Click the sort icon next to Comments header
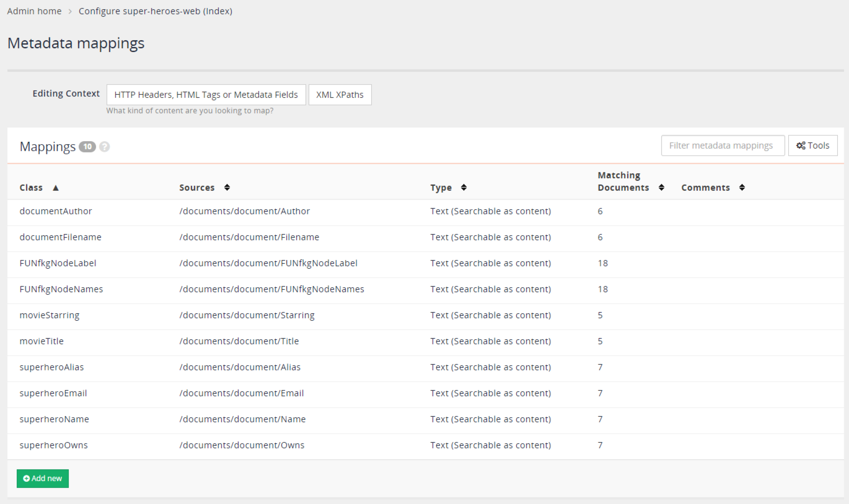 pyautogui.click(x=742, y=187)
